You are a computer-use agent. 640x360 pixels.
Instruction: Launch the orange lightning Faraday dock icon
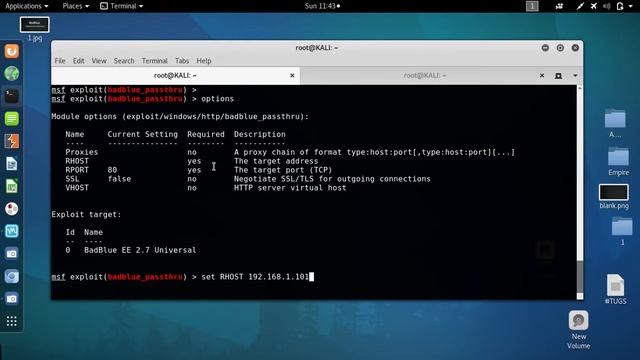coord(11,141)
